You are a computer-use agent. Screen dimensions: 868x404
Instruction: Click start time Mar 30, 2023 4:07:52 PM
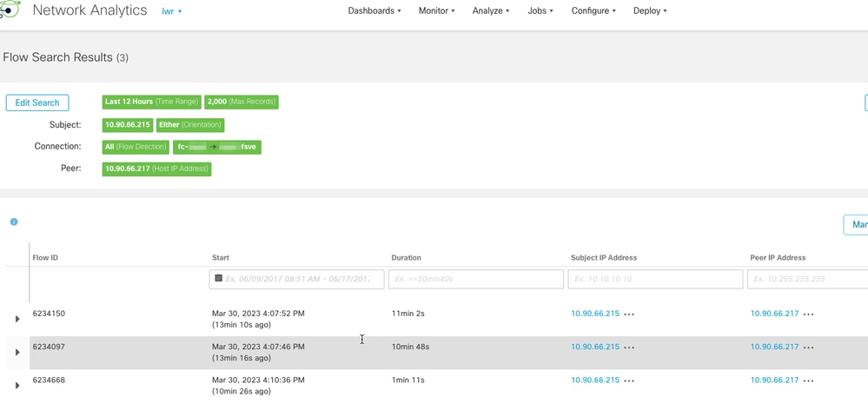258,314
